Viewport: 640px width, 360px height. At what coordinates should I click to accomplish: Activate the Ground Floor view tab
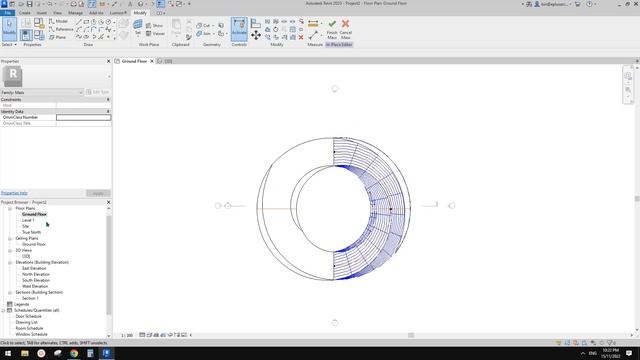134,61
